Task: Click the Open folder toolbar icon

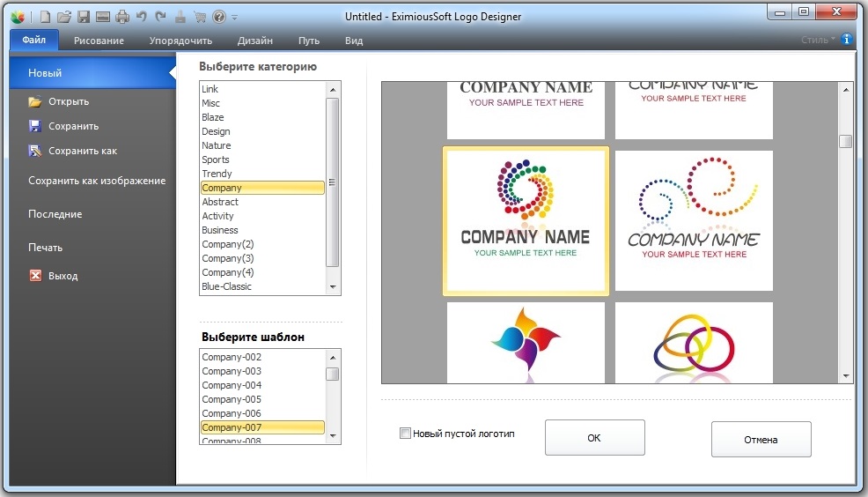Action: click(x=64, y=17)
